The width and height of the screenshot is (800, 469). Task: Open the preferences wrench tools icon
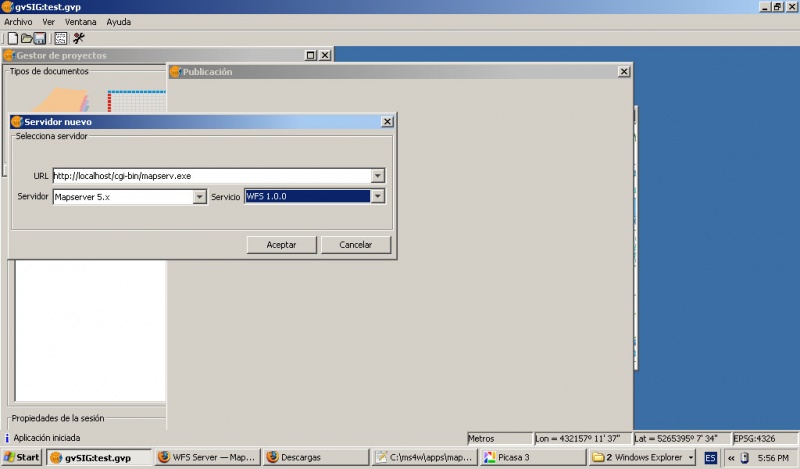pyautogui.click(x=78, y=38)
